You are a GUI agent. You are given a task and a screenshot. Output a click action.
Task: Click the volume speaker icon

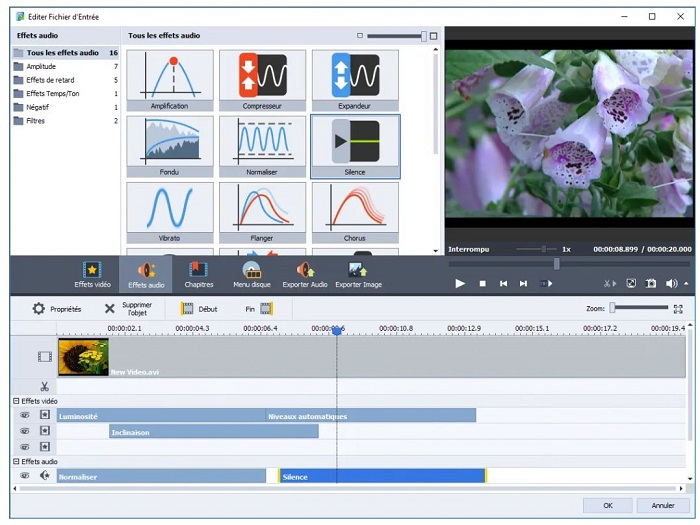[671, 284]
